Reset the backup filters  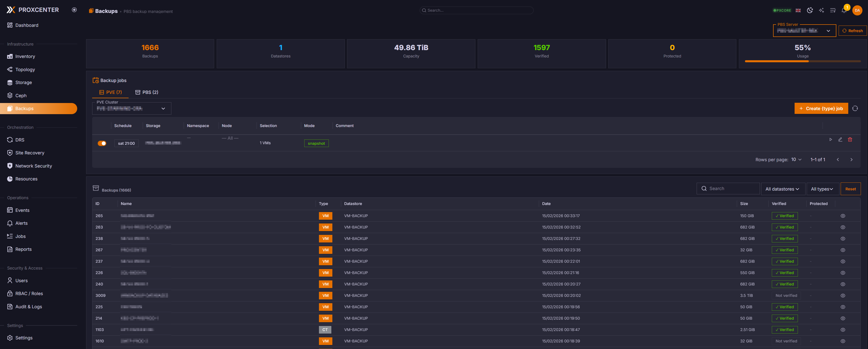(x=851, y=189)
